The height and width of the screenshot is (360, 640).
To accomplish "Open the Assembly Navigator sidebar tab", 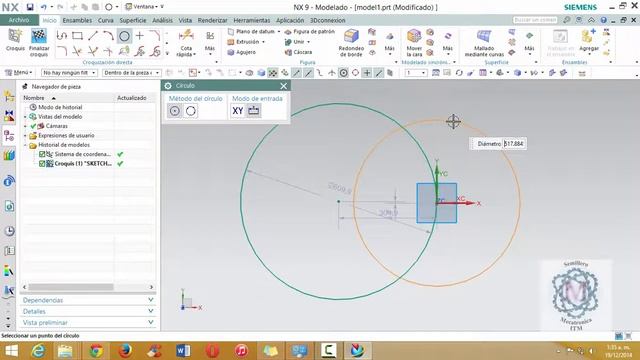I will 9,97.
